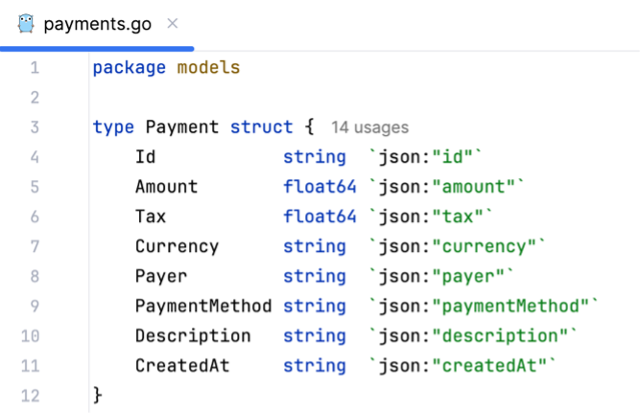Viewport: 644px width, 415px height.
Task: Click the models package name
Action: pos(208,67)
